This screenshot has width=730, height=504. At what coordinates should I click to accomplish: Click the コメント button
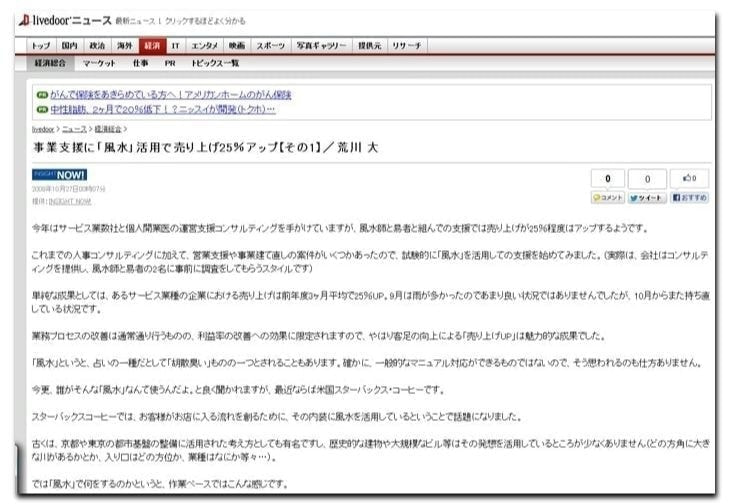[608, 198]
